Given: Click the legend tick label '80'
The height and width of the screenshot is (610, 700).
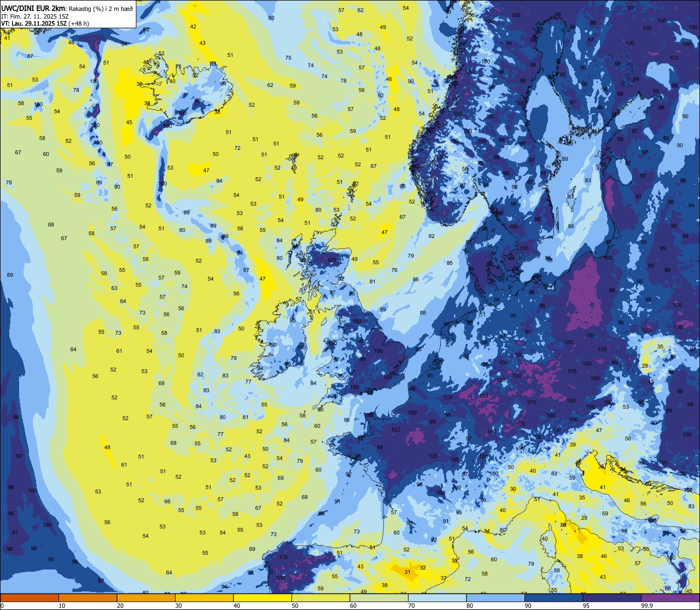Looking at the screenshot, I should point(469,606).
